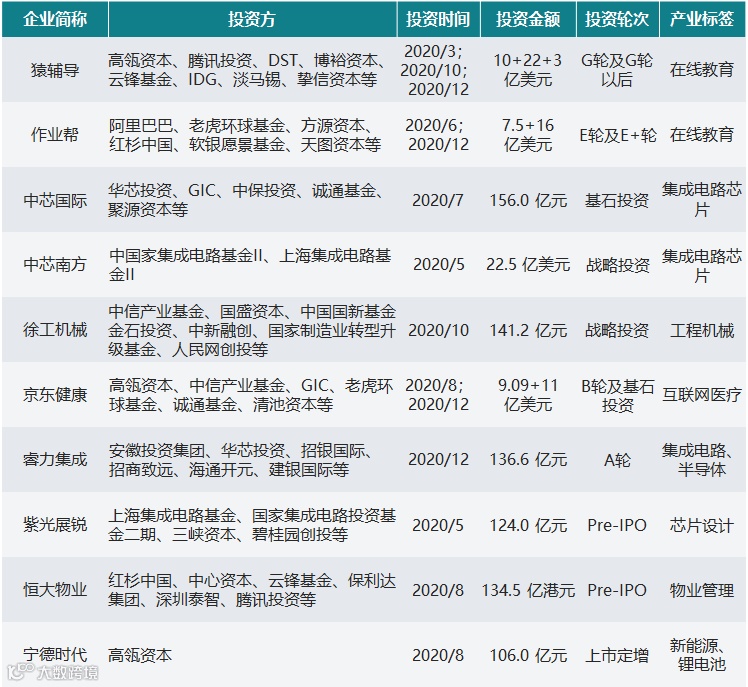
Task: Select the 猿辅导 company cell
Action: (x=55, y=70)
